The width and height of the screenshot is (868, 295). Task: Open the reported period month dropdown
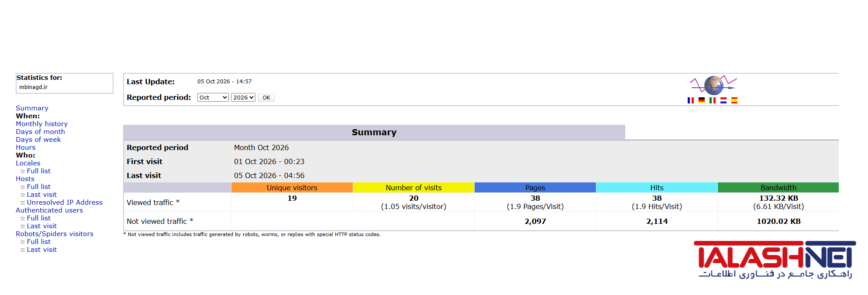coord(213,97)
